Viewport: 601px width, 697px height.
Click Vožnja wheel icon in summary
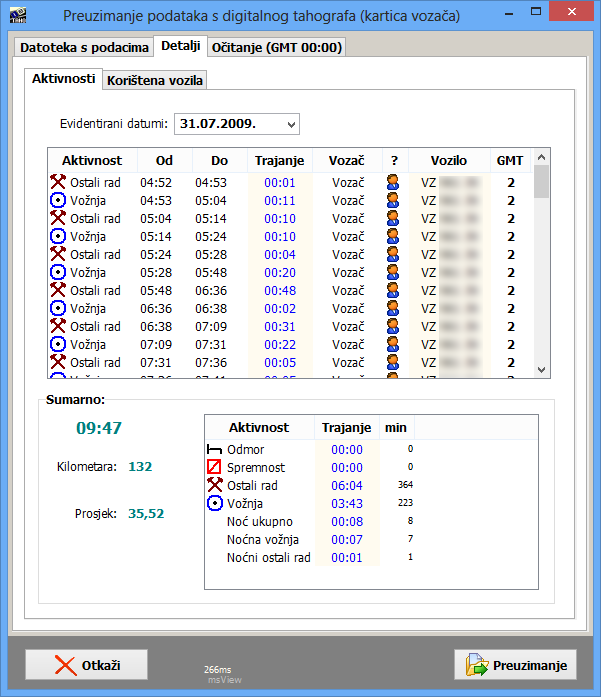pos(215,503)
